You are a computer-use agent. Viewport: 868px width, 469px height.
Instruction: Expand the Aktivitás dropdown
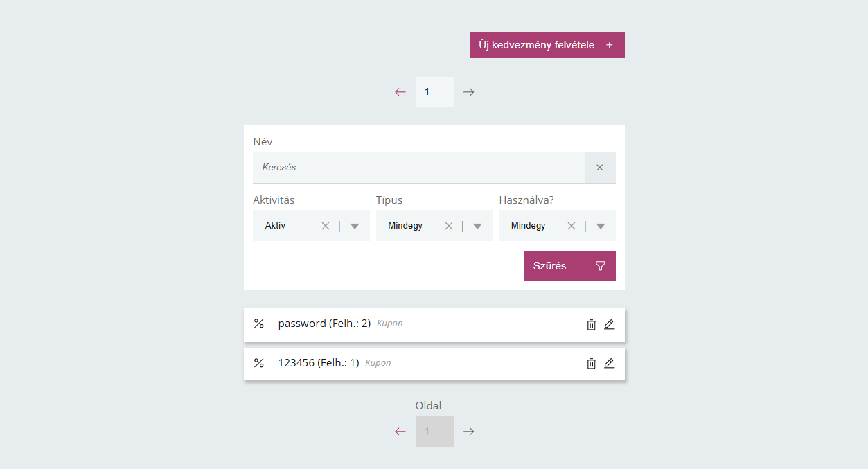pyautogui.click(x=355, y=226)
